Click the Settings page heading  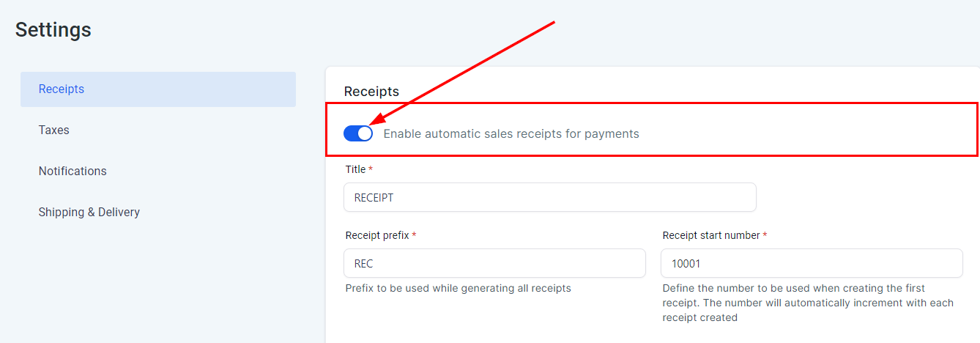[x=53, y=30]
